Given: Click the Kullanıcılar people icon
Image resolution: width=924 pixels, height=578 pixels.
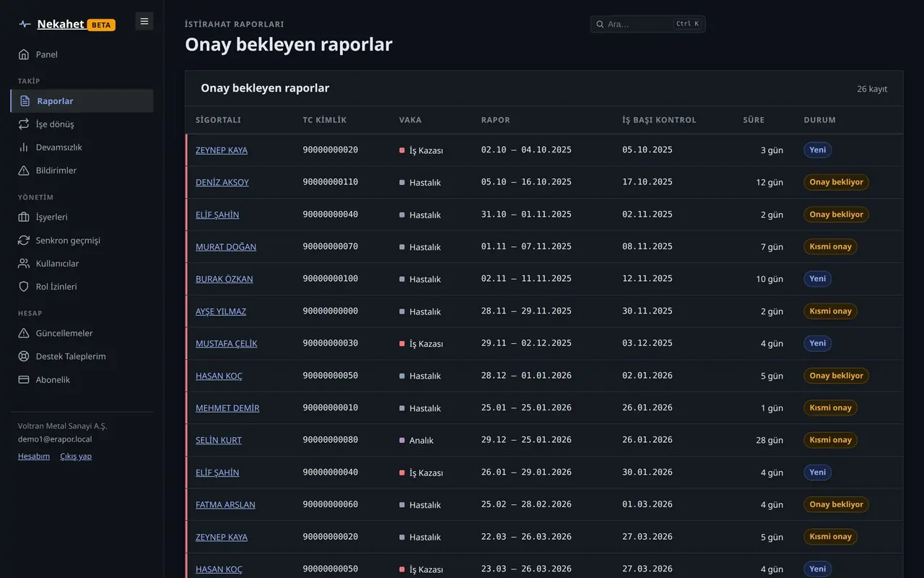Looking at the screenshot, I should pos(24,263).
